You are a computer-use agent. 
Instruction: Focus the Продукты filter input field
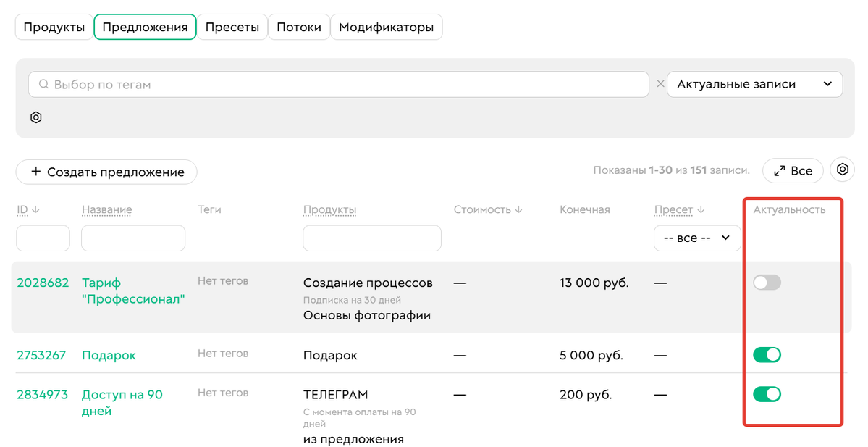pos(372,238)
